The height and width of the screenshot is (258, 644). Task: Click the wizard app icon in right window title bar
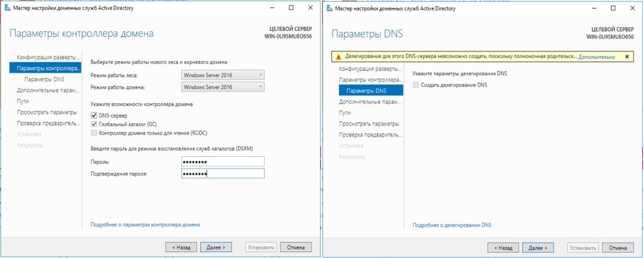[x=328, y=8]
